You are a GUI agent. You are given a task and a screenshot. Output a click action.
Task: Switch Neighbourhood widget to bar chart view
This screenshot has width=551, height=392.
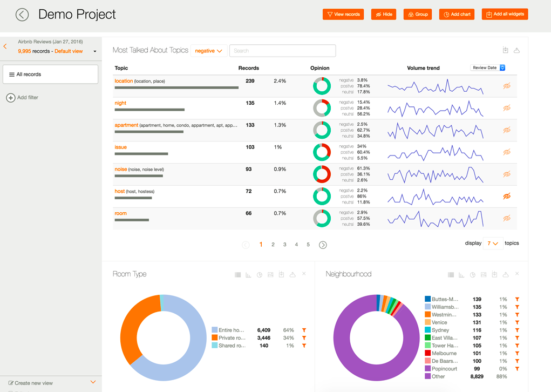(461, 275)
